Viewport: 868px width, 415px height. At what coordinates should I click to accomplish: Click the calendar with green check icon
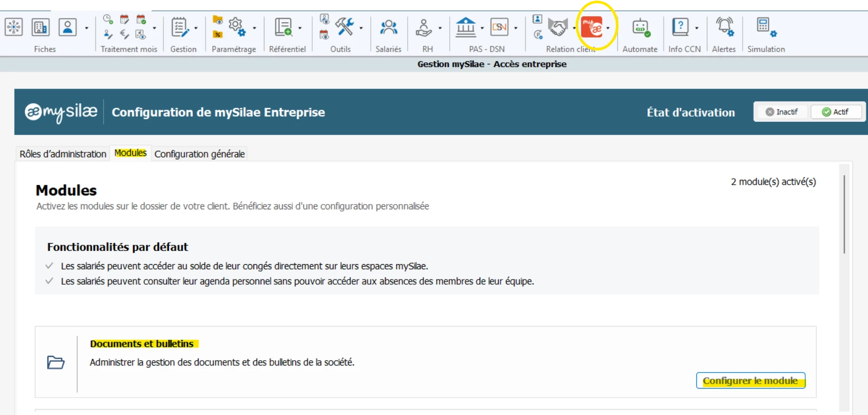(141, 20)
